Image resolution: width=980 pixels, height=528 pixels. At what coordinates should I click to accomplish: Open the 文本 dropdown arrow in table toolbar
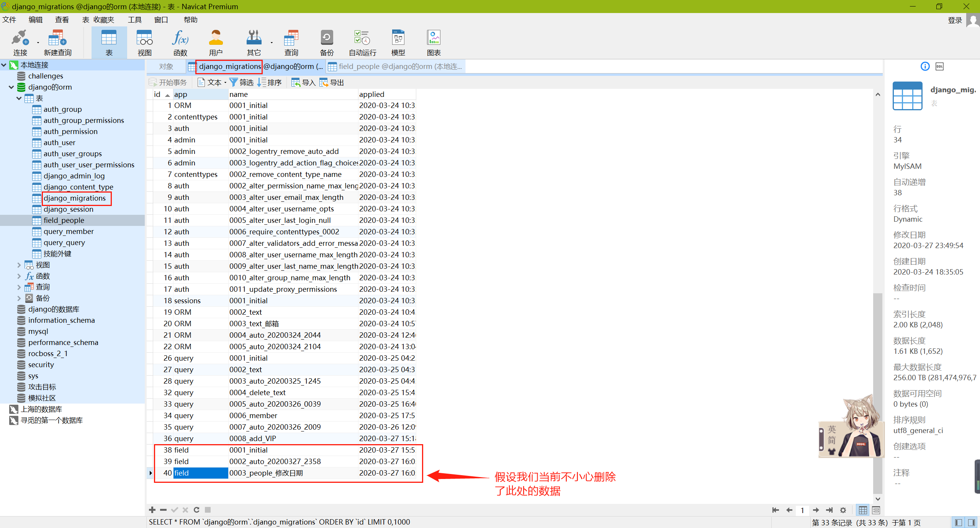click(225, 83)
